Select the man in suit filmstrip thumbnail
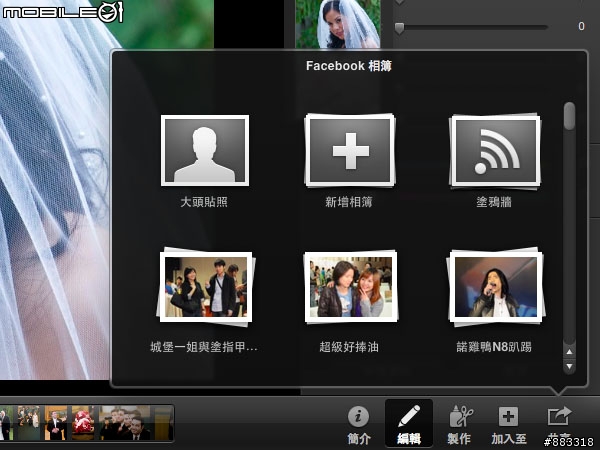 (x=56, y=423)
